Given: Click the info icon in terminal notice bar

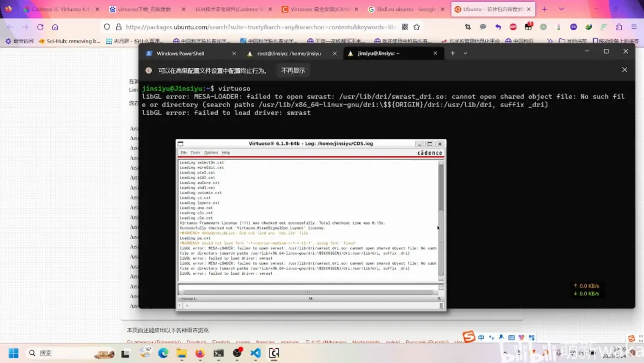Looking at the screenshot, I should click(149, 71).
